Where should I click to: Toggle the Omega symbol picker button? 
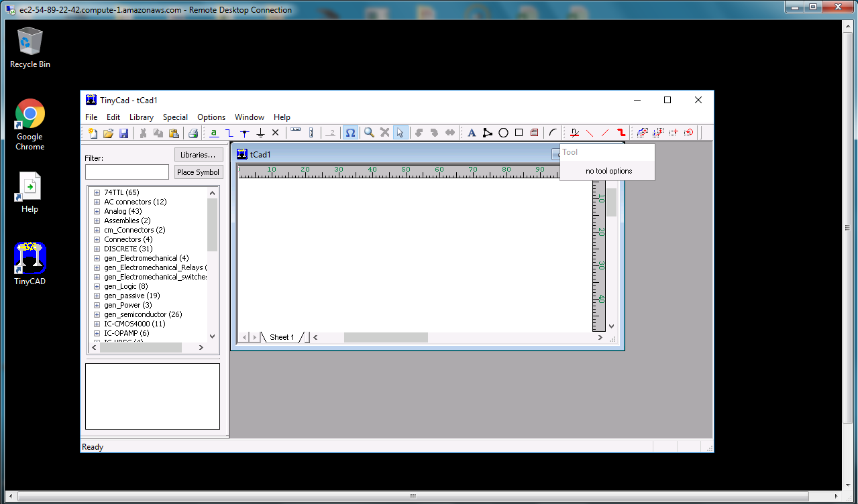click(350, 133)
